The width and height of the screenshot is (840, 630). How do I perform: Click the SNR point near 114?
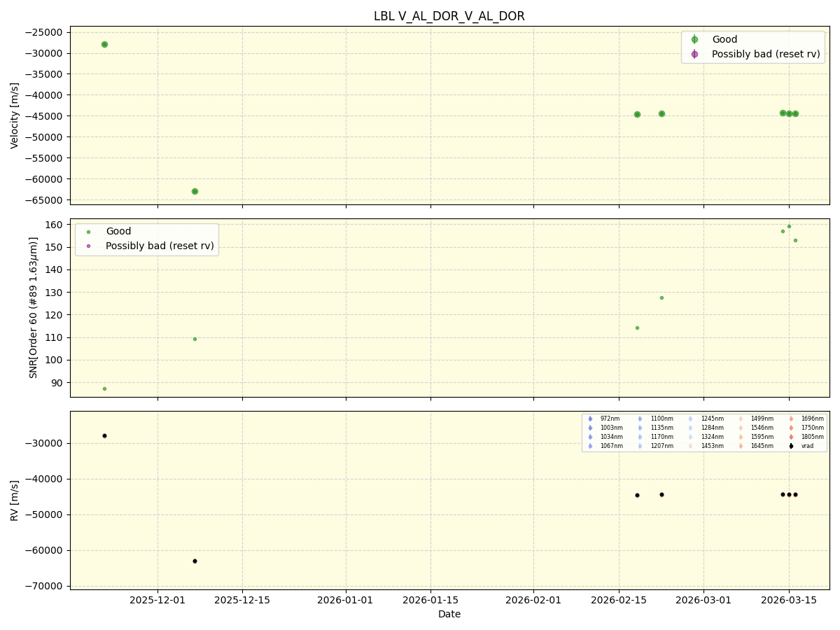coord(637,328)
